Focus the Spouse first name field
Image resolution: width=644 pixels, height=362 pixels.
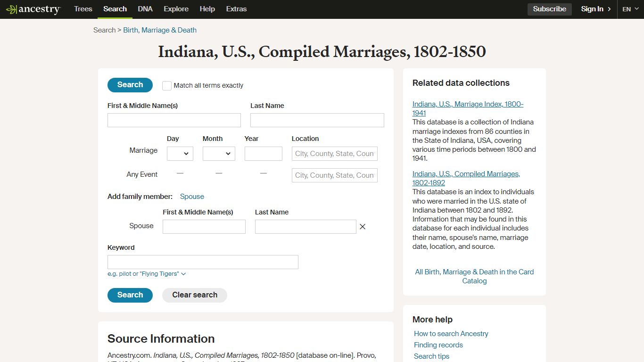click(204, 227)
